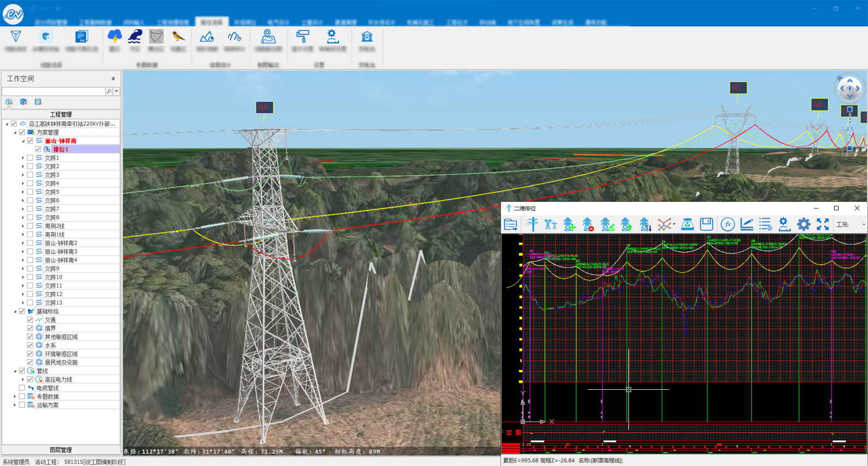Click the bird icon in ribbon
Image resolution: width=868 pixels, height=466 pixels.
coord(178,37)
